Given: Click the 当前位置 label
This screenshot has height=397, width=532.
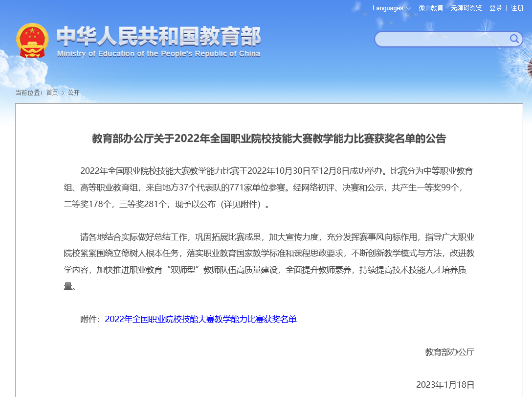Looking at the screenshot, I should pos(29,93).
